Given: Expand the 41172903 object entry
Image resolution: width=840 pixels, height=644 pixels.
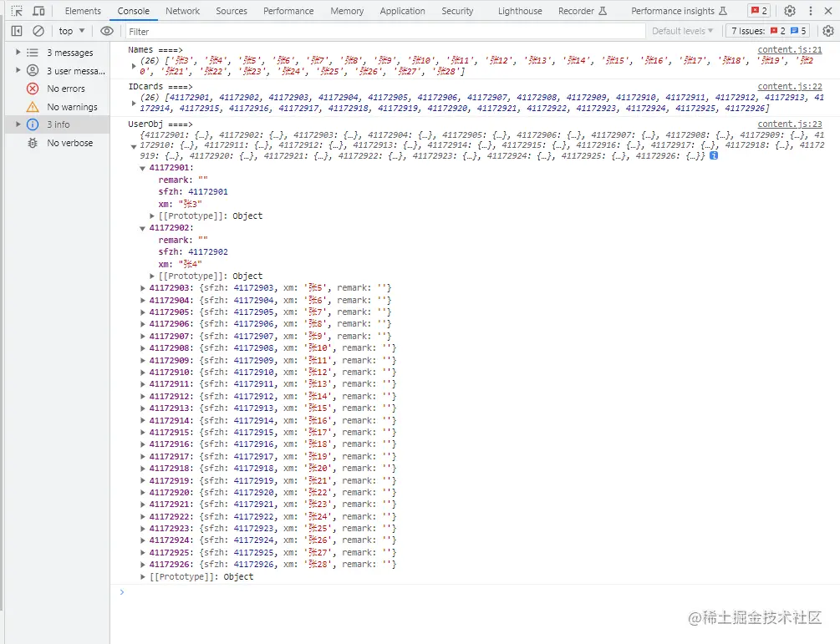Looking at the screenshot, I should click(x=142, y=288).
